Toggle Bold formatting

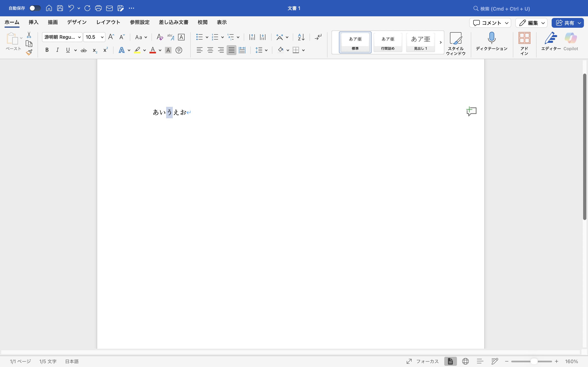pyautogui.click(x=47, y=50)
